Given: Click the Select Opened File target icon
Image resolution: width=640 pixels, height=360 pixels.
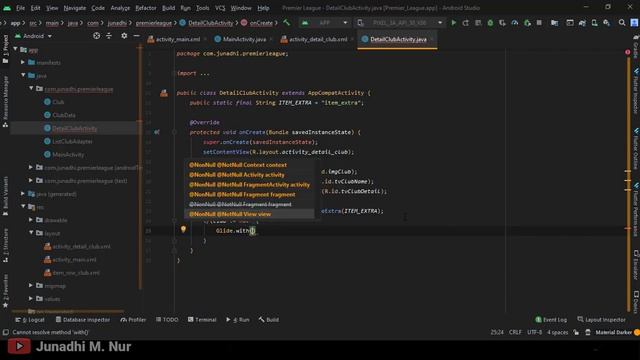Looking at the screenshot, I should click(x=96, y=36).
